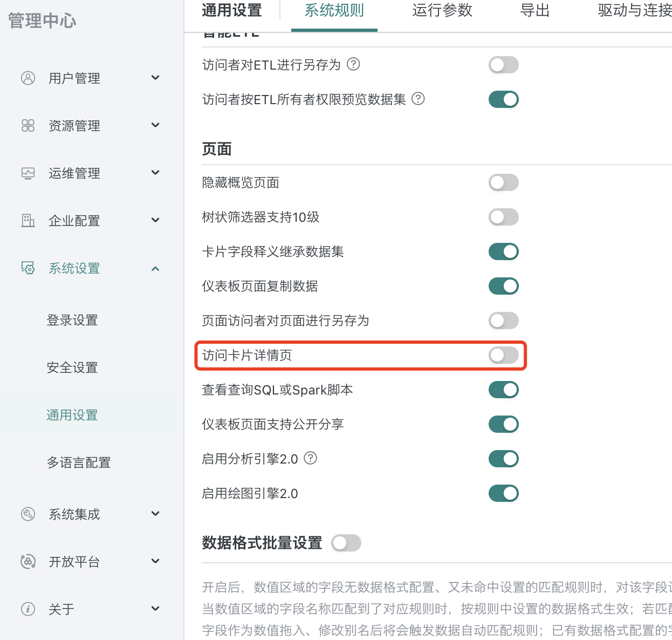This screenshot has width=672, height=640.
Task: Expand the 用户管理 section chevron
Action: (x=155, y=78)
